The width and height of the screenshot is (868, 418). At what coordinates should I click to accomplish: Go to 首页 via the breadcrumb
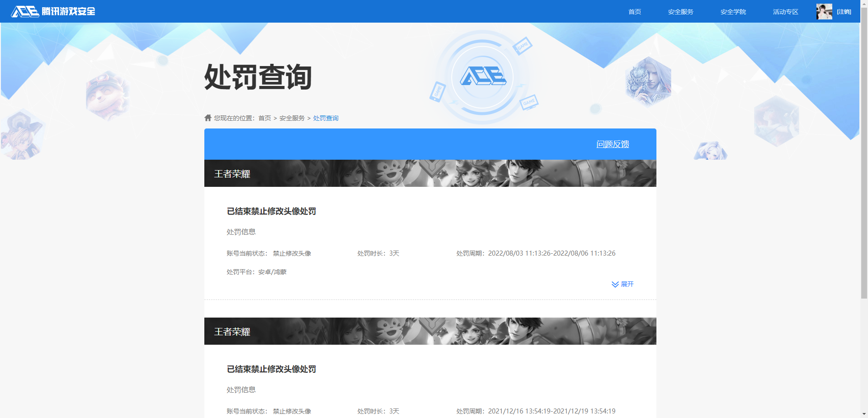(x=264, y=118)
